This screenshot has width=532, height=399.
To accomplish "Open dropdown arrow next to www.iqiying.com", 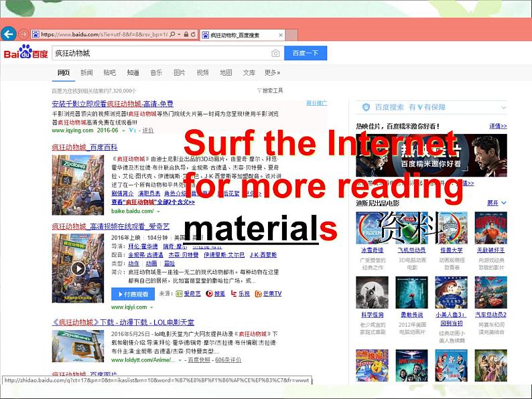I will [x=123, y=131].
